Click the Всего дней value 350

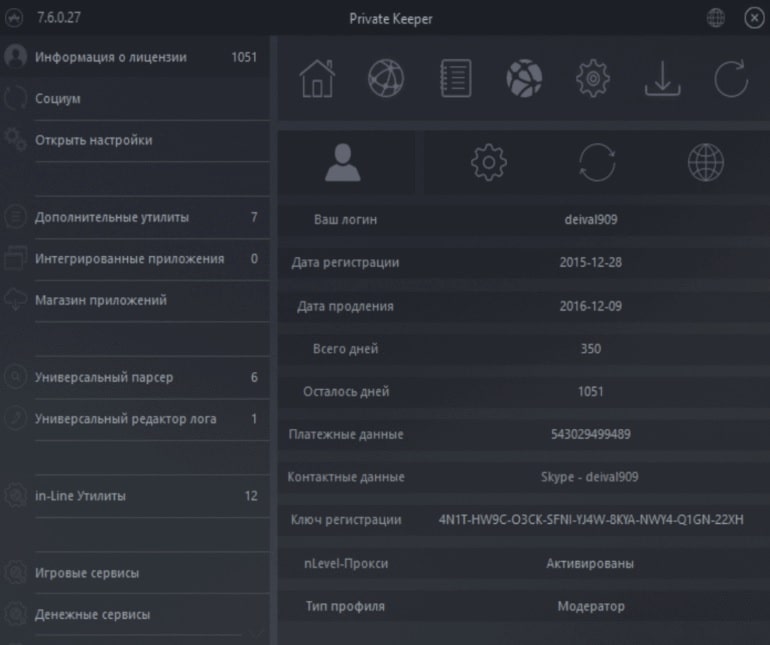click(591, 349)
